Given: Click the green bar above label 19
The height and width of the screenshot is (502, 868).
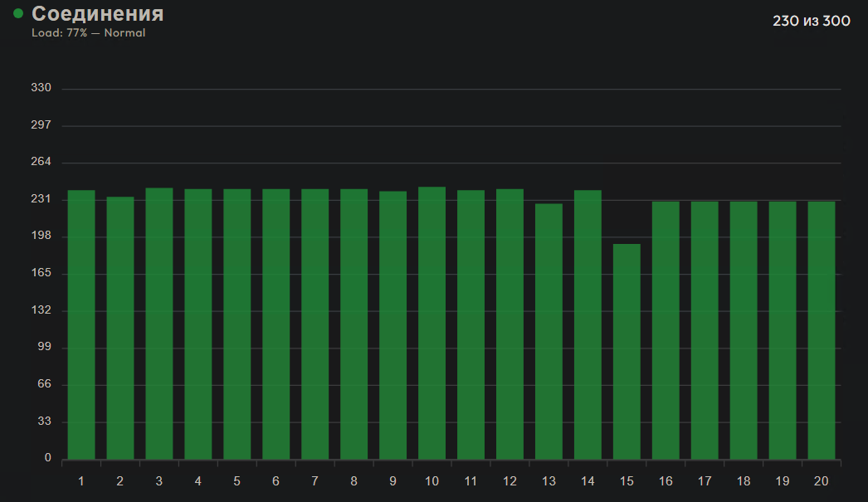Looking at the screenshot, I should click(x=783, y=330).
